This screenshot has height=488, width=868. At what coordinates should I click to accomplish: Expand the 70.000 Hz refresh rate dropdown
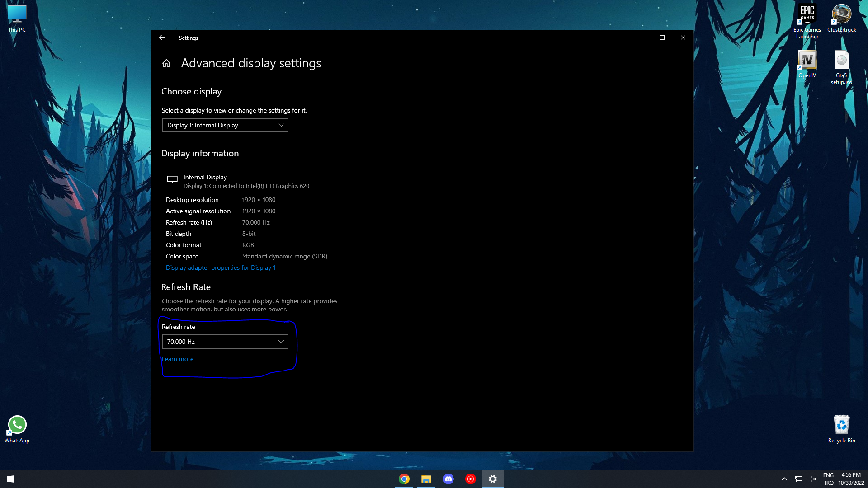click(225, 342)
